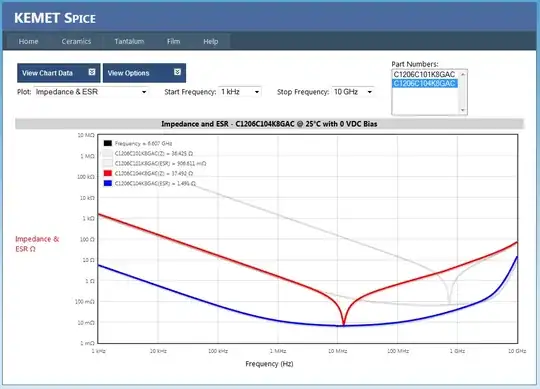
Task: Click the View Chart Data button
Action: [59, 73]
